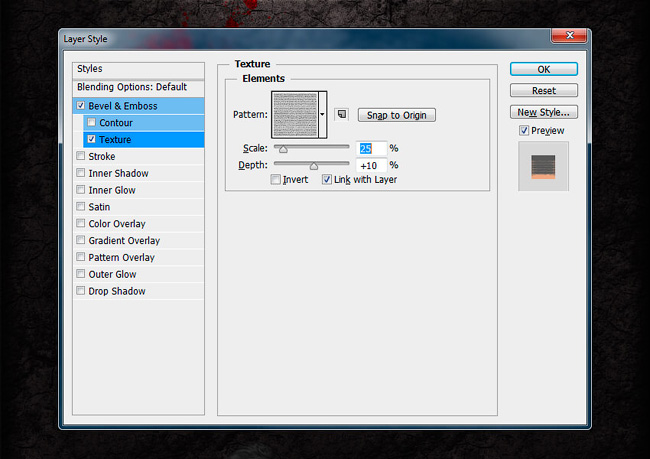650x459 pixels.
Task: Click the pattern swatch thumbnail
Action: click(x=295, y=114)
